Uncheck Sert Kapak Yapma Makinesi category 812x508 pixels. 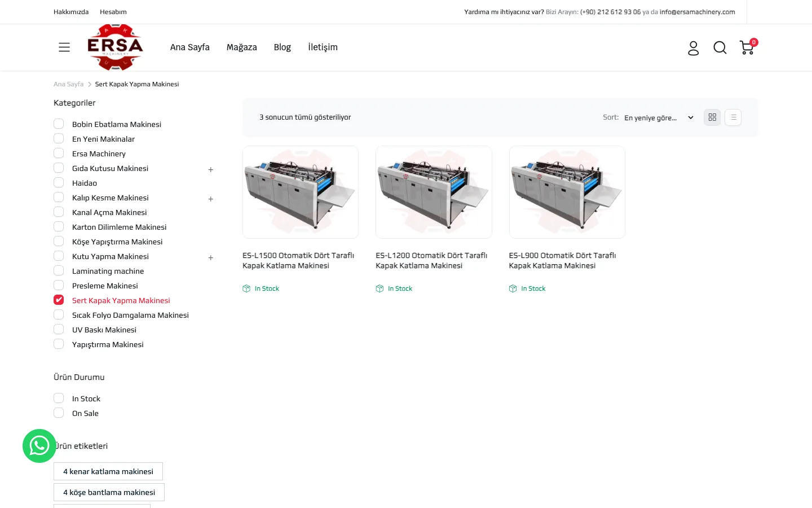click(x=59, y=300)
